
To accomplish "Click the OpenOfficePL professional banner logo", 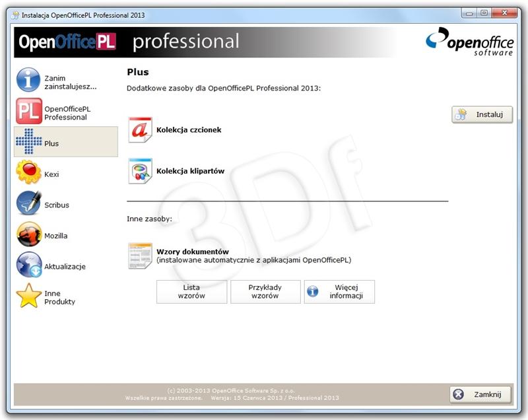I will pyautogui.click(x=129, y=42).
